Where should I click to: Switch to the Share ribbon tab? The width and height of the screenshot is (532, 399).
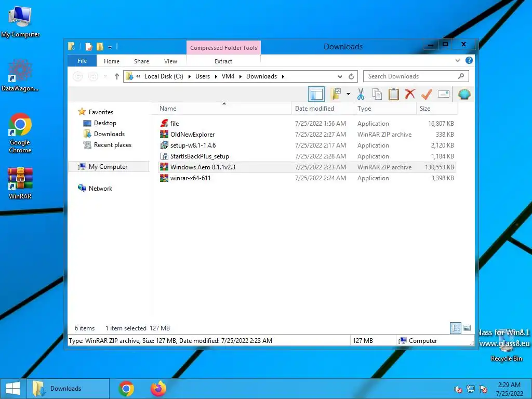click(141, 61)
